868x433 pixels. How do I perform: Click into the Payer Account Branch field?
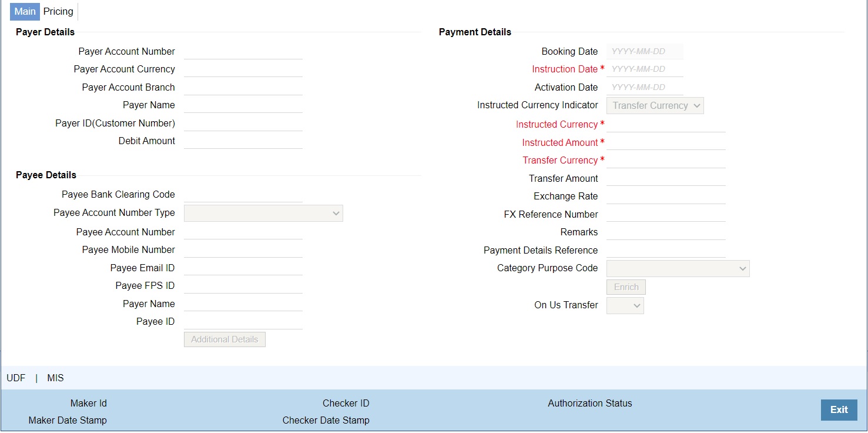click(x=243, y=88)
